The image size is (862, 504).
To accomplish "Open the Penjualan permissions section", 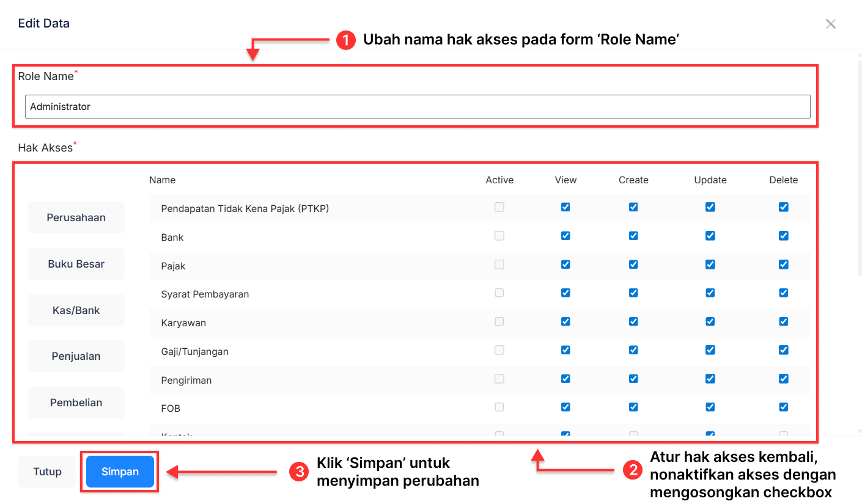I will [x=76, y=356].
